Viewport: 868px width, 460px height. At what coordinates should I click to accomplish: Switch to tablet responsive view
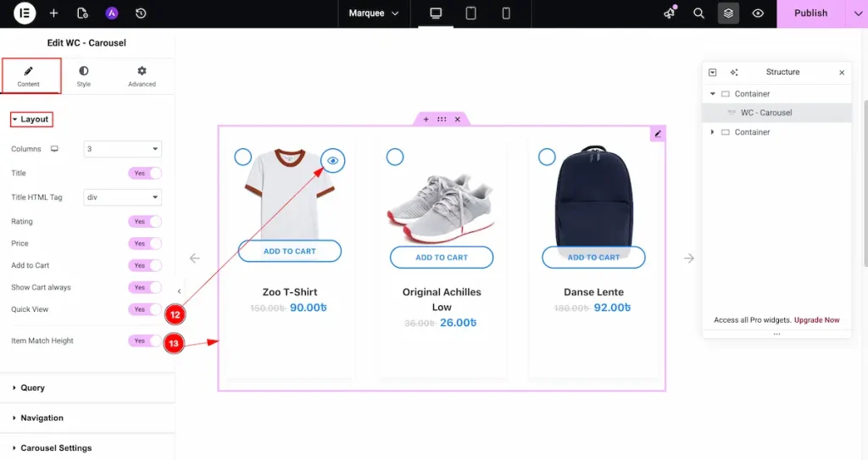point(470,14)
